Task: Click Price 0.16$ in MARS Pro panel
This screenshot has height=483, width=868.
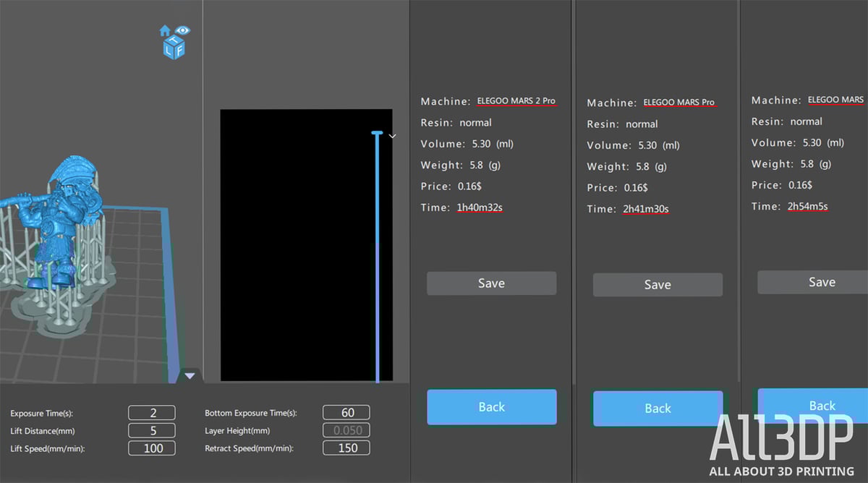Action: (x=617, y=188)
